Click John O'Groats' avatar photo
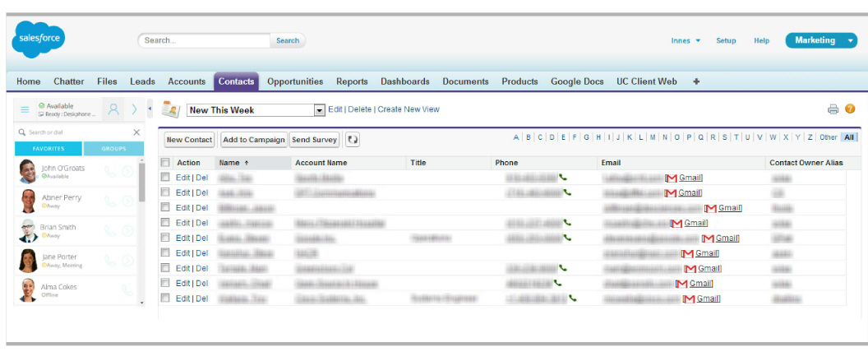This screenshot has width=868, height=361. 28,171
